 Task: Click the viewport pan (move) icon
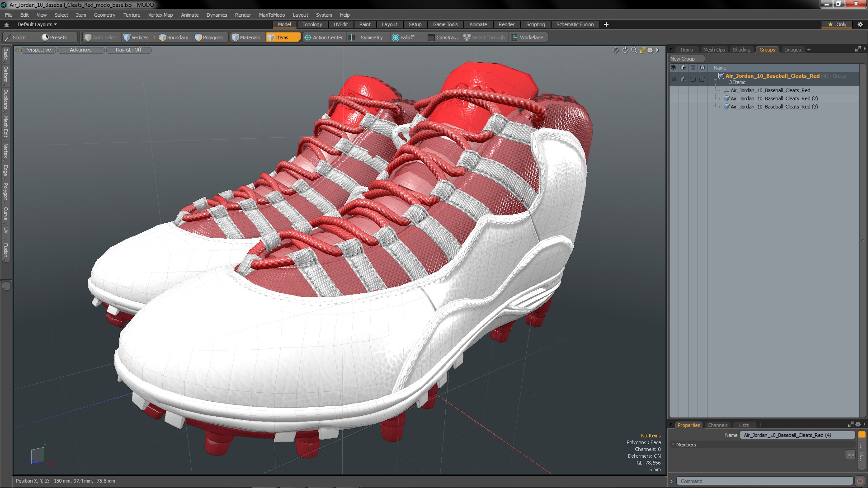click(616, 50)
